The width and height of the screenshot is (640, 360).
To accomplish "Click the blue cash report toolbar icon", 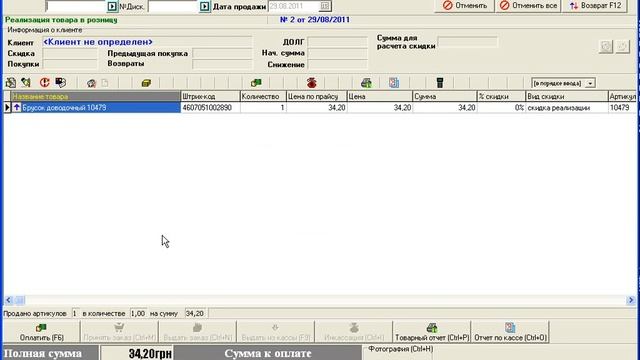I will (x=394, y=83).
